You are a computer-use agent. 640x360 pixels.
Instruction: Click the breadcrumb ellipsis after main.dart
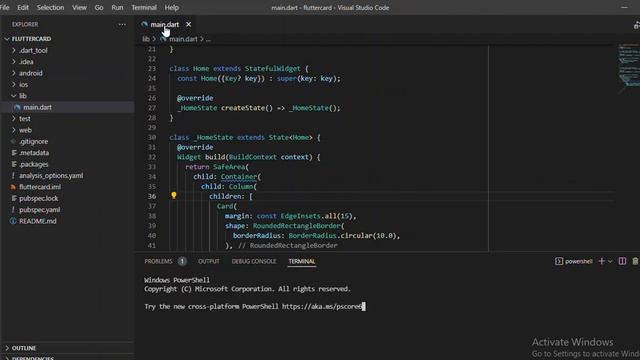coord(209,39)
